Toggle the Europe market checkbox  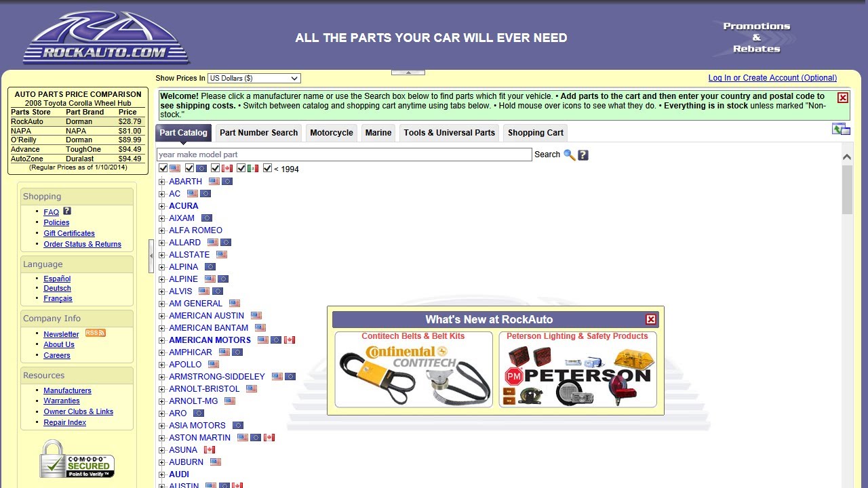(x=189, y=168)
